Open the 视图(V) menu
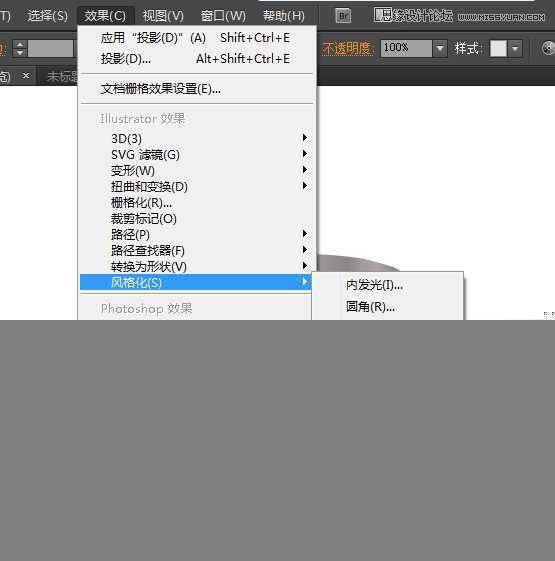 pos(163,16)
